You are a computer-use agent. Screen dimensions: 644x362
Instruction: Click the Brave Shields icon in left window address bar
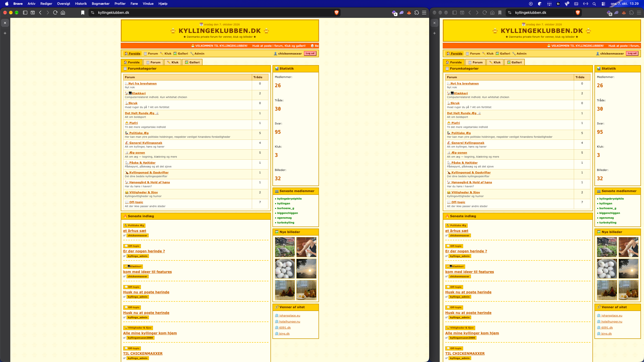pos(336,13)
